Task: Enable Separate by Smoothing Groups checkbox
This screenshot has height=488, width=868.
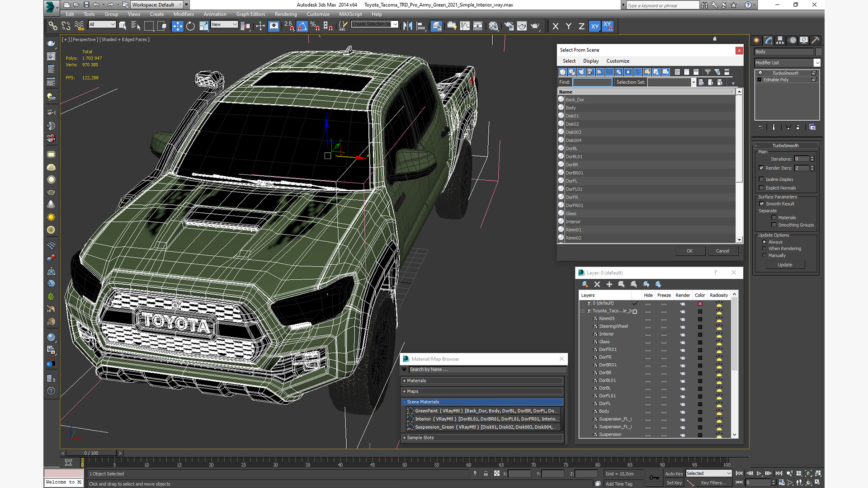Action: 774,225
